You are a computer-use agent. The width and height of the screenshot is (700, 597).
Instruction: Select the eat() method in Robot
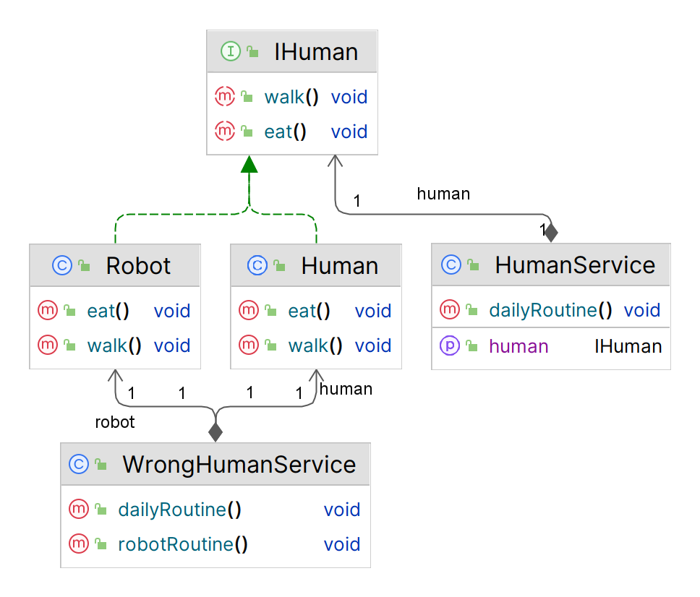pyautogui.click(x=108, y=312)
